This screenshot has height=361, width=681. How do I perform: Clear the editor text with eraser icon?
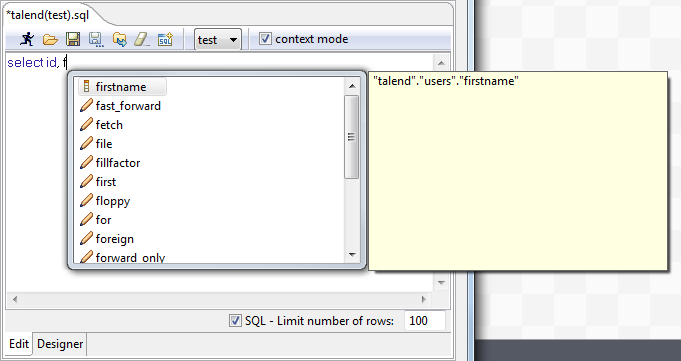click(142, 40)
